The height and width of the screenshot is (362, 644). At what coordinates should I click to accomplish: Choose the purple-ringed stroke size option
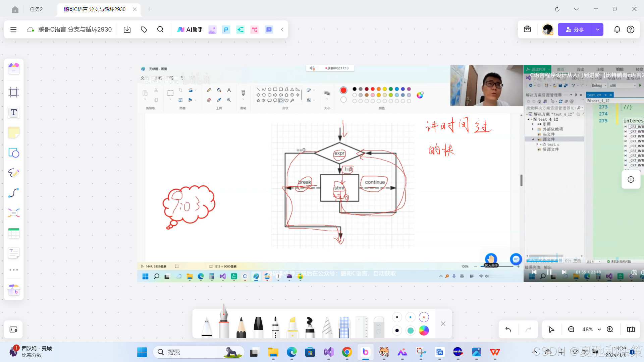pyautogui.click(x=424, y=317)
